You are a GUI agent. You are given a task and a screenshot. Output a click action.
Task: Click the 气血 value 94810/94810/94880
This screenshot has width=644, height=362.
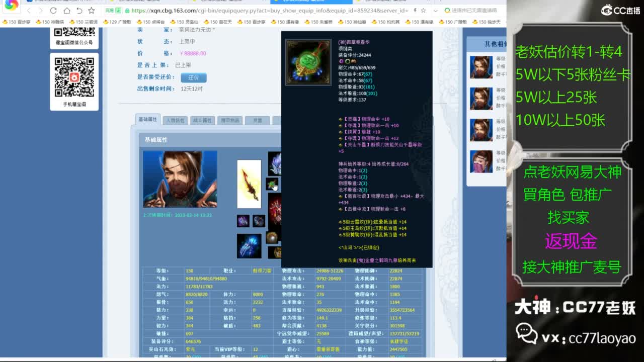click(x=206, y=279)
